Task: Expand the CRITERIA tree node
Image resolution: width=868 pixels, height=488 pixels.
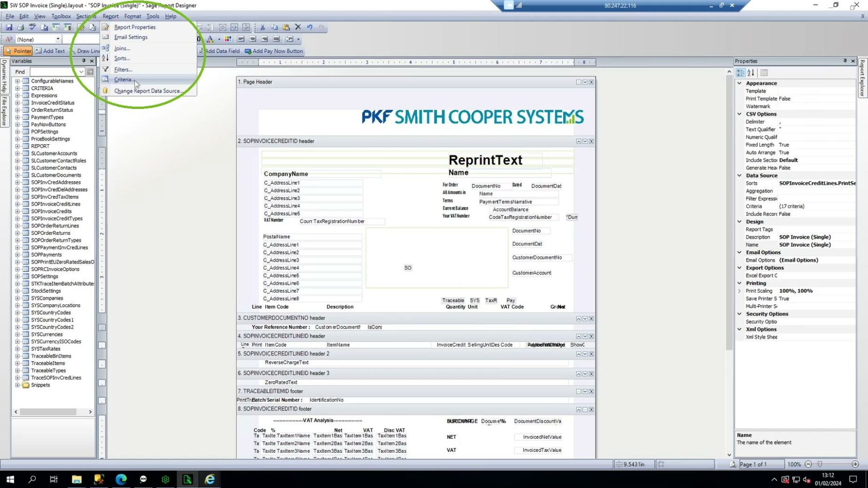Action: tap(17, 88)
